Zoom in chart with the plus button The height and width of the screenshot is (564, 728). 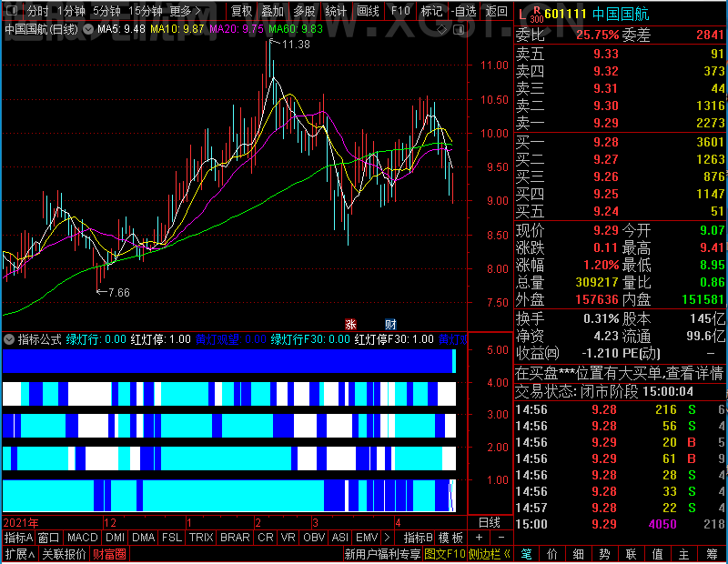tap(480, 538)
